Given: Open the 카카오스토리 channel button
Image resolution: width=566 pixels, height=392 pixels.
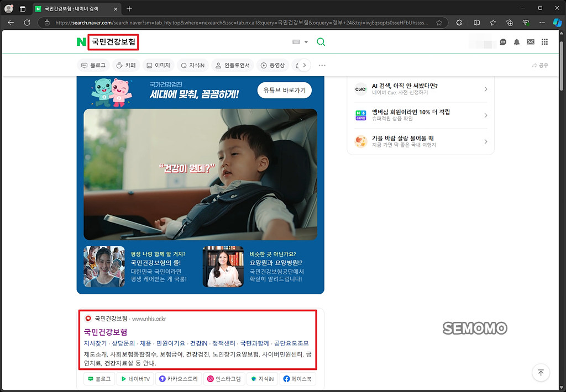Looking at the screenshot, I should pos(179,379).
